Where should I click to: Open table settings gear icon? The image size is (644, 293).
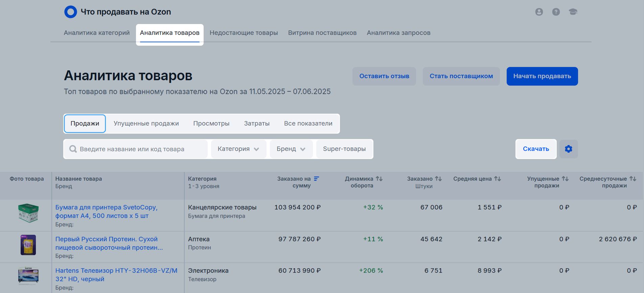pos(569,149)
